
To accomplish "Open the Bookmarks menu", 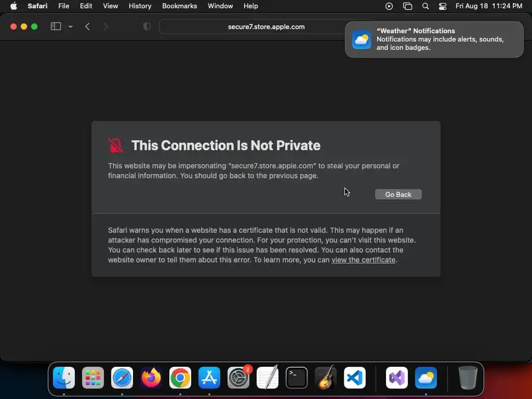I will point(179,6).
